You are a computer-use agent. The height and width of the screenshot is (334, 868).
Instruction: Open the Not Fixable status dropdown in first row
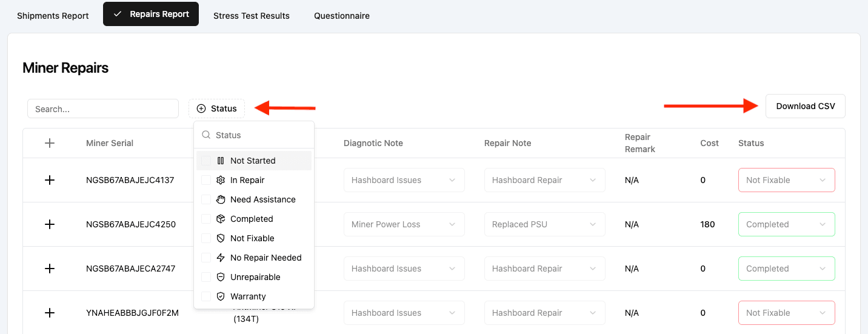[x=786, y=180]
